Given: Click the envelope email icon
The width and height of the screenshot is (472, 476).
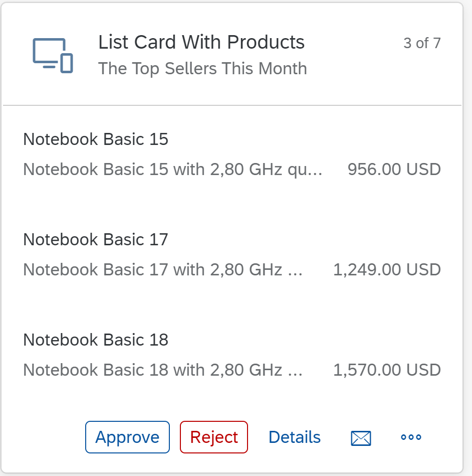Looking at the screenshot, I should tap(361, 438).
